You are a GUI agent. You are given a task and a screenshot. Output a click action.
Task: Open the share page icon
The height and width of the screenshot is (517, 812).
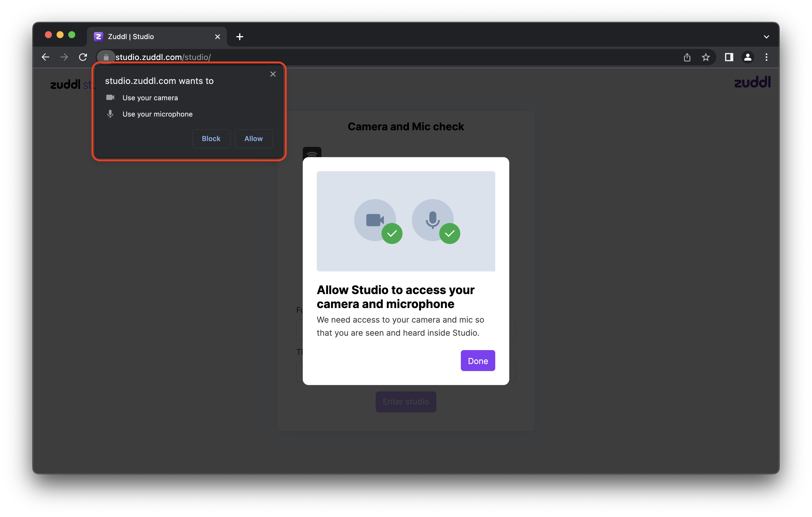click(687, 57)
